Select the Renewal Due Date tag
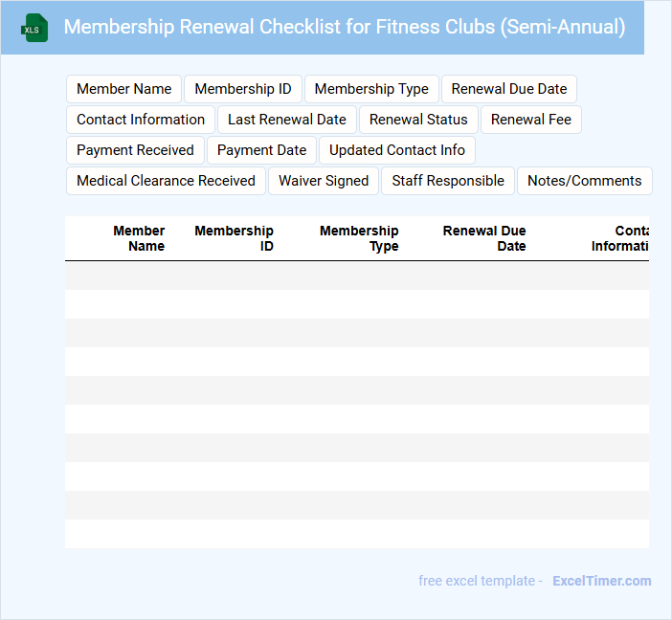The width and height of the screenshot is (672, 620). 509,89
